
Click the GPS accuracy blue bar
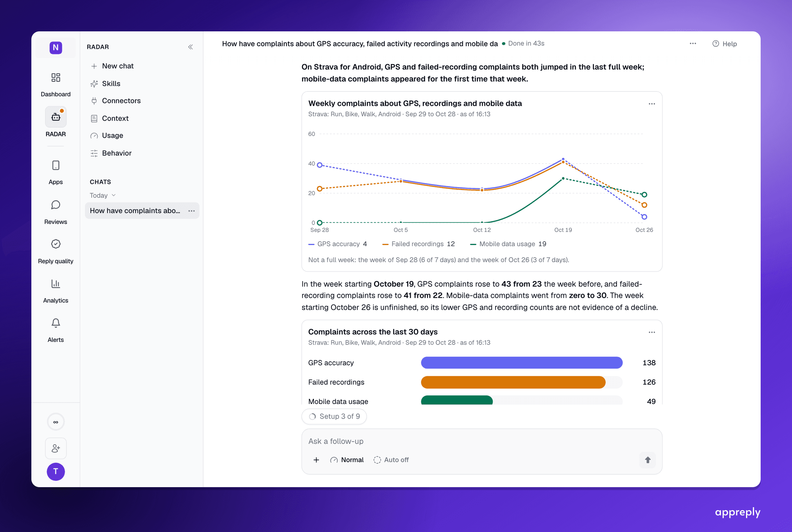(x=522, y=363)
